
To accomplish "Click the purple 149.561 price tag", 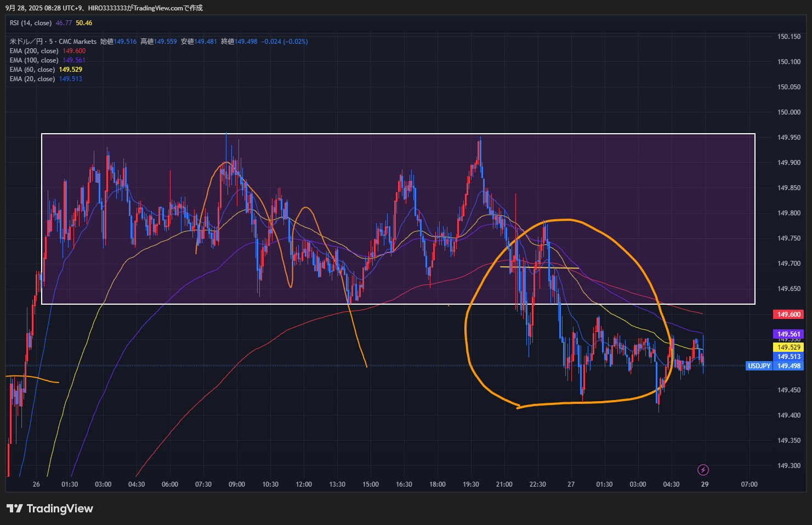I will coord(788,334).
